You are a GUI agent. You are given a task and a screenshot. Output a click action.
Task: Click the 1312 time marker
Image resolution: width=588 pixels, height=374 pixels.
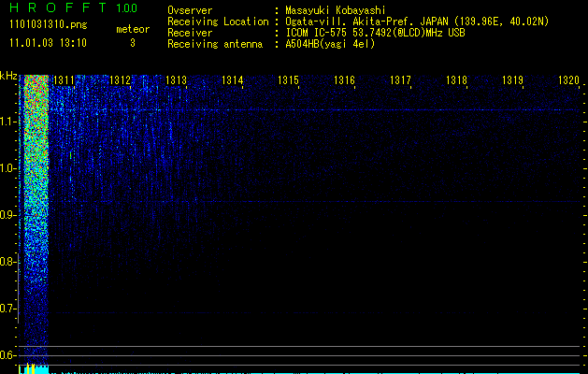click(x=120, y=80)
